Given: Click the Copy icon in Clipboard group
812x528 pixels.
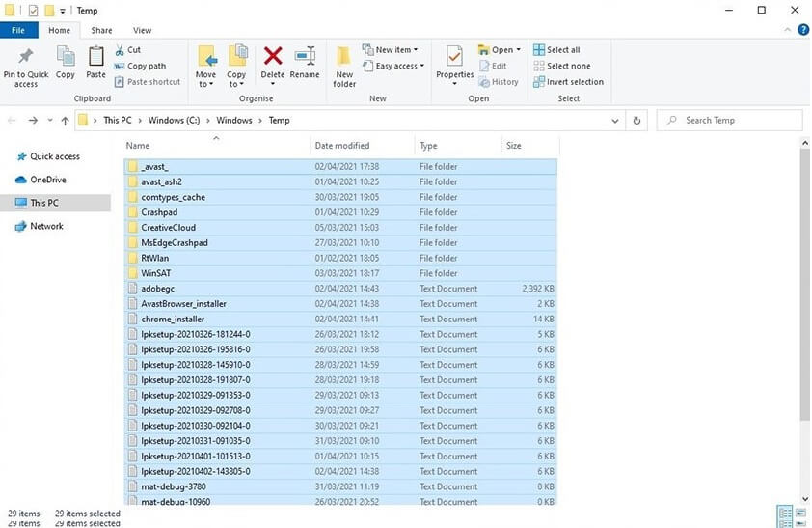Looking at the screenshot, I should pos(66,58).
